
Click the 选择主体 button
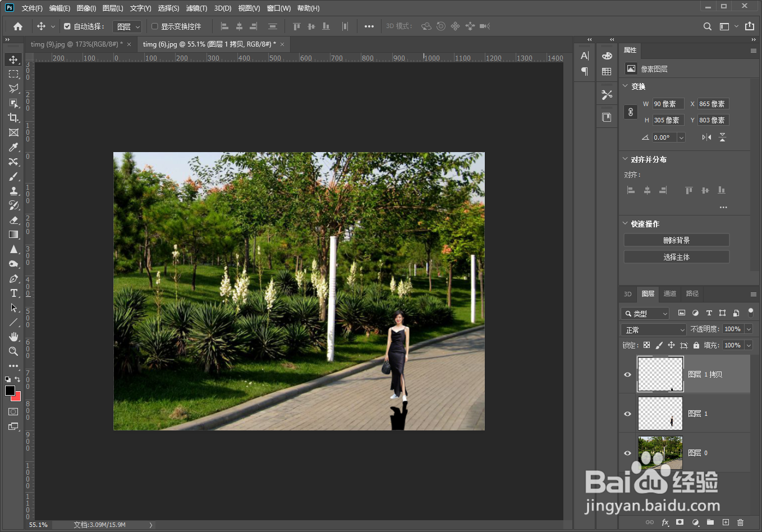coord(676,256)
